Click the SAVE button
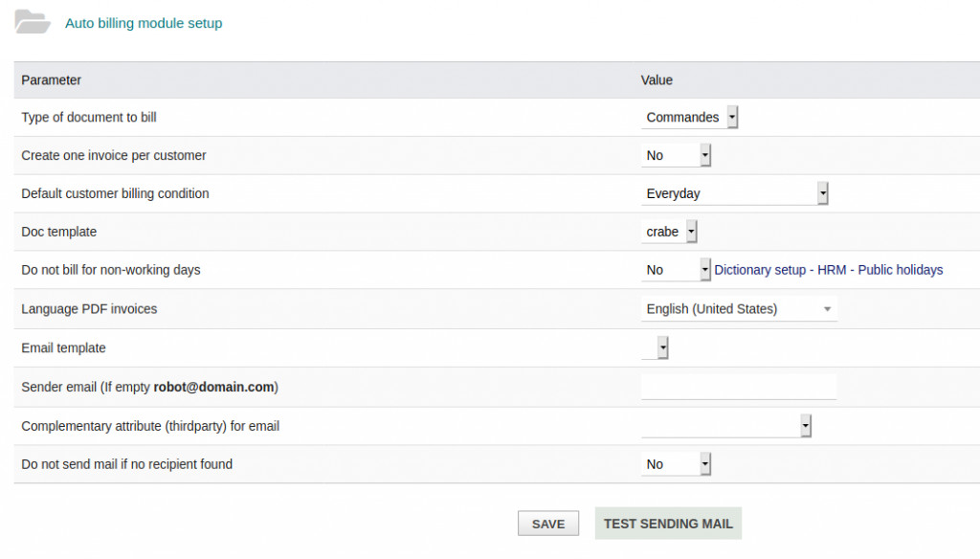980x559 pixels. pos(548,524)
